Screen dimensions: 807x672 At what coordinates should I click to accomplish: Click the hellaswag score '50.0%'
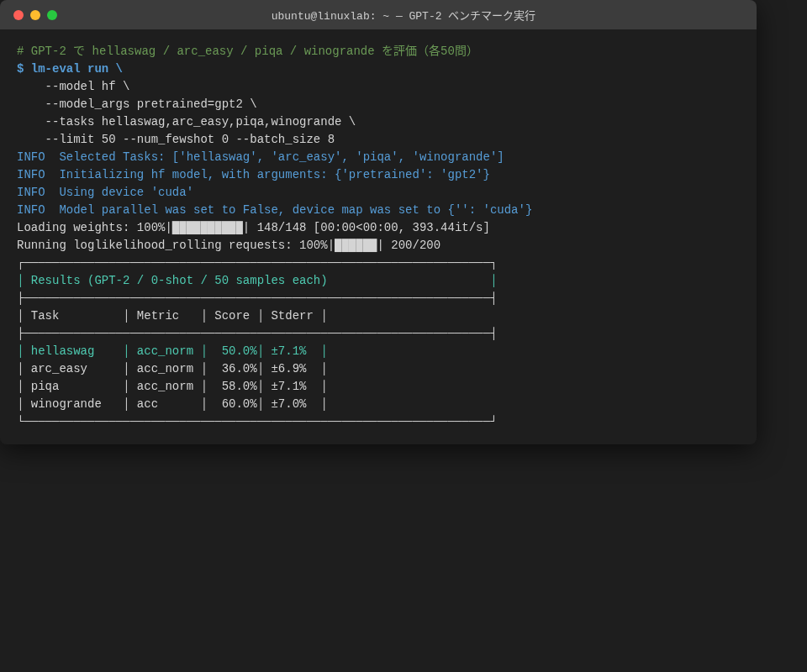pyautogui.click(x=240, y=351)
